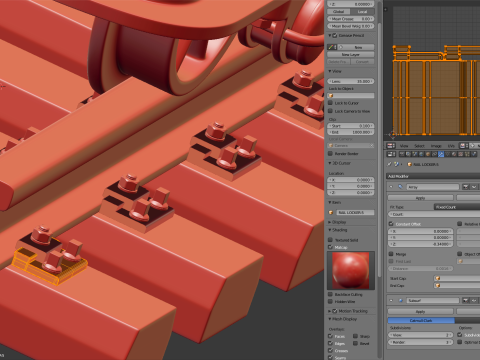Click the Start Cap object picker icon

pyautogui.click(x=438, y=278)
